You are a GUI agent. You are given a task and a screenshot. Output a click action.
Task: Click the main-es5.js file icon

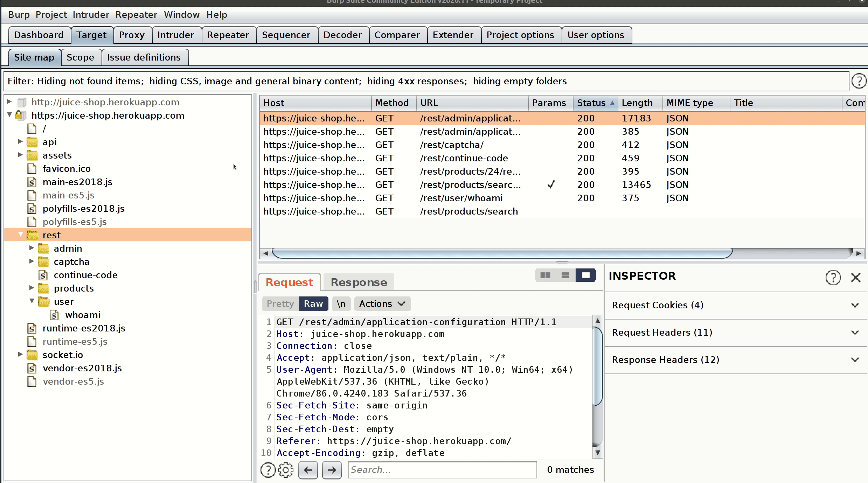(32, 195)
